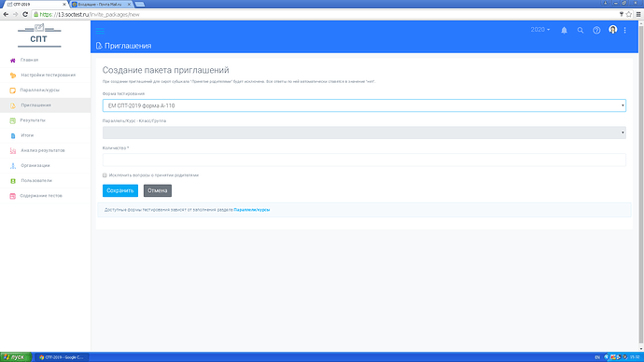Viewport: 644px width, 362px height.
Task: Click the browser forward arrow
Action: (x=16, y=14)
